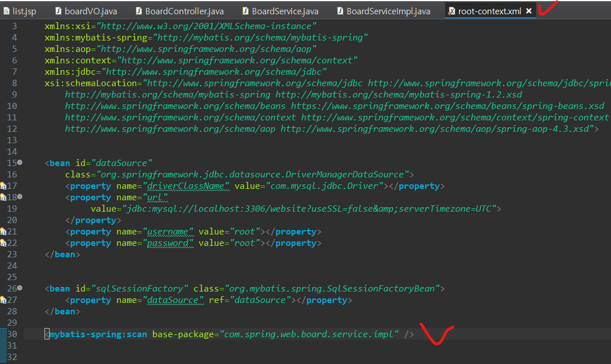Click the xmlns:context namespace URL
The width and height of the screenshot is (611, 364).
[237, 60]
